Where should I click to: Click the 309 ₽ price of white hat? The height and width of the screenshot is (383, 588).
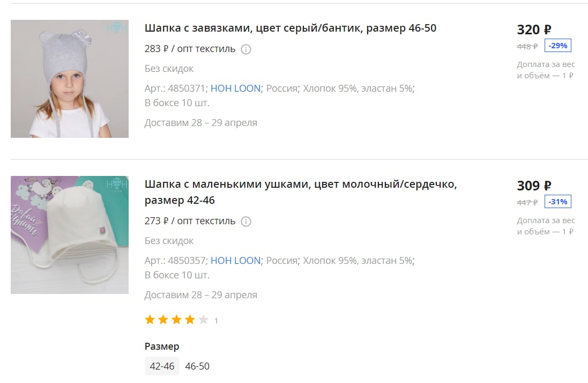point(534,186)
